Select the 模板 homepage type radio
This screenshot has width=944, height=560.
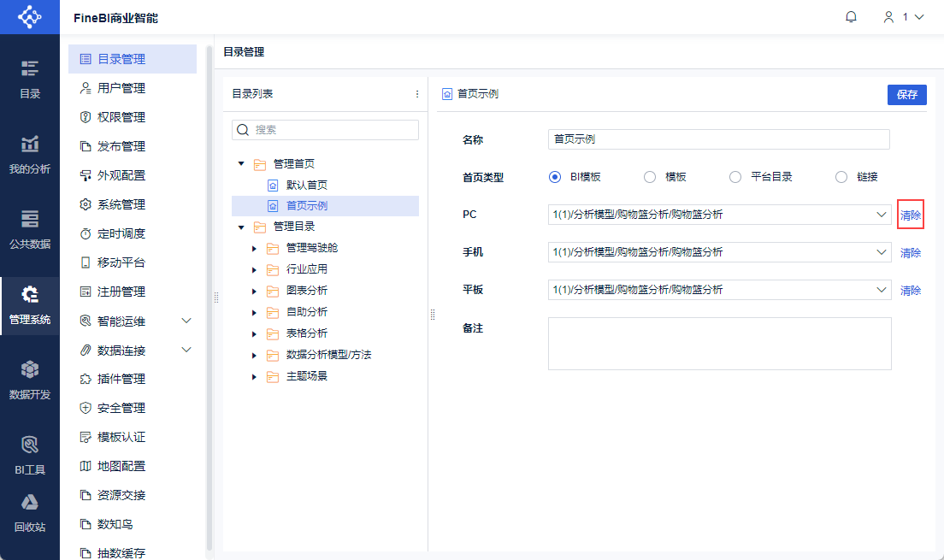pos(650,177)
